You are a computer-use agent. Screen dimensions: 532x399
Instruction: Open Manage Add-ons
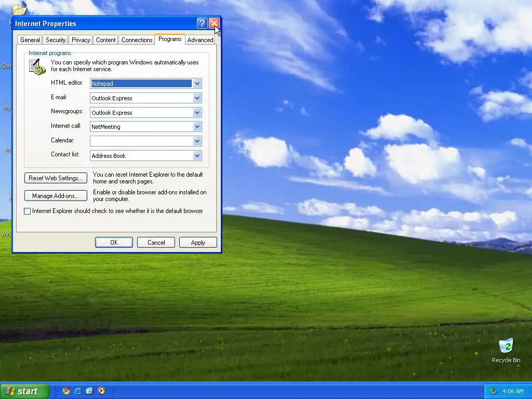(56, 196)
